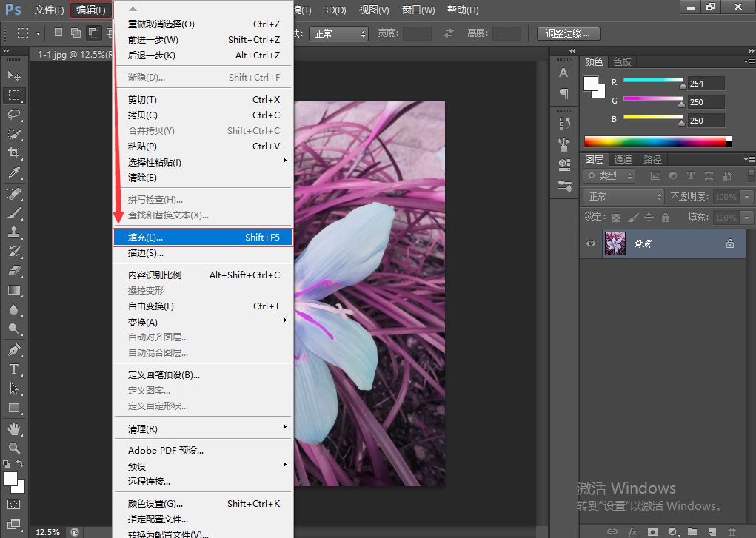
Task: Open the layer blend mode 正常 dropdown
Action: pos(624,197)
